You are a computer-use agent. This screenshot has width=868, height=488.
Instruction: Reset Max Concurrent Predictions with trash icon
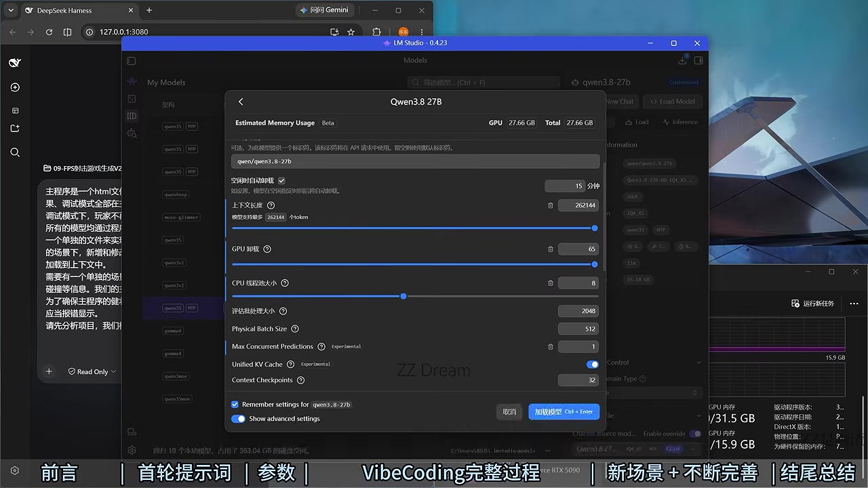(x=551, y=346)
